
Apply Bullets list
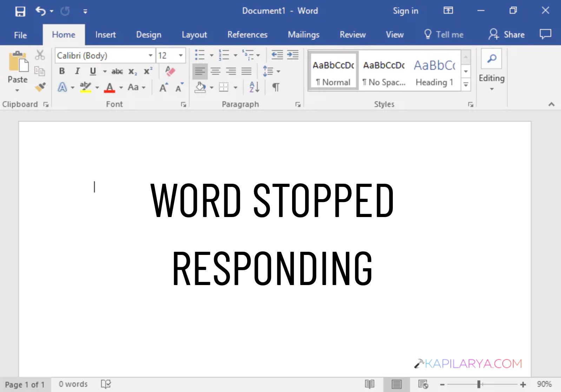click(200, 55)
